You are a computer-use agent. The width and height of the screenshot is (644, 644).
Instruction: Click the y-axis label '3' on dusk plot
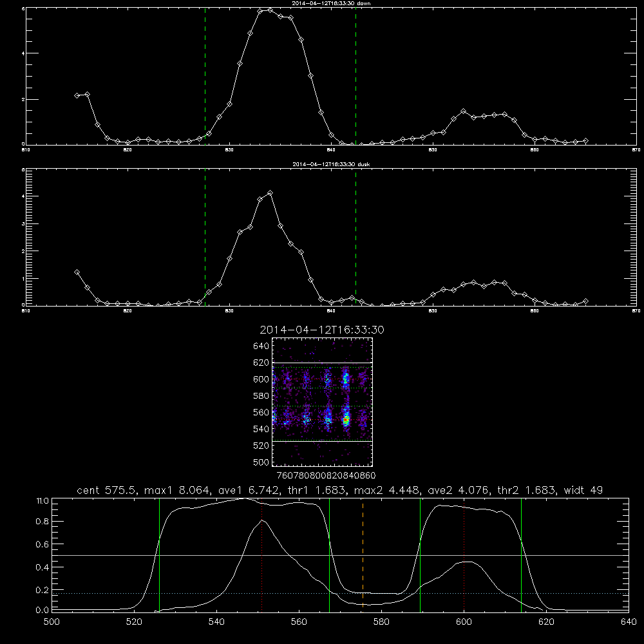point(23,224)
